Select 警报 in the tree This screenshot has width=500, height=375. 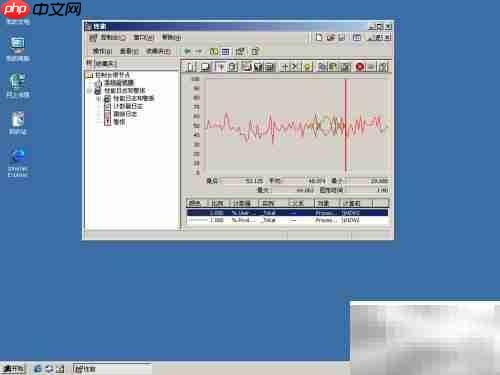[x=119, y=122]
